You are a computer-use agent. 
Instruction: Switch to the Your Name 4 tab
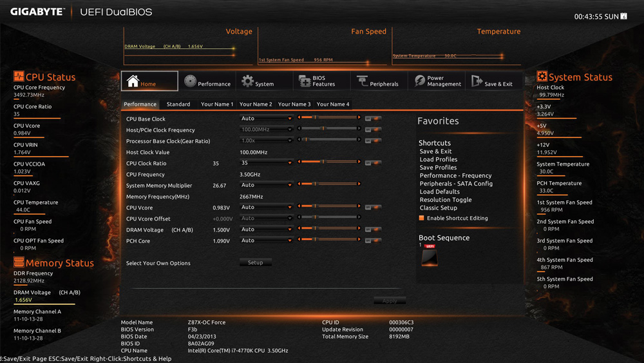333,104
